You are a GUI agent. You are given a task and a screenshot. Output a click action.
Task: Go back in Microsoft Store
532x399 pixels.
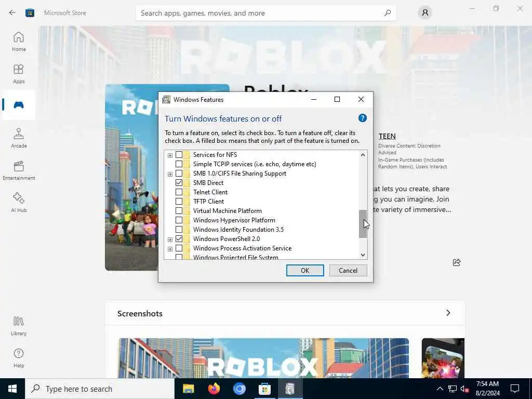(12, 13)
